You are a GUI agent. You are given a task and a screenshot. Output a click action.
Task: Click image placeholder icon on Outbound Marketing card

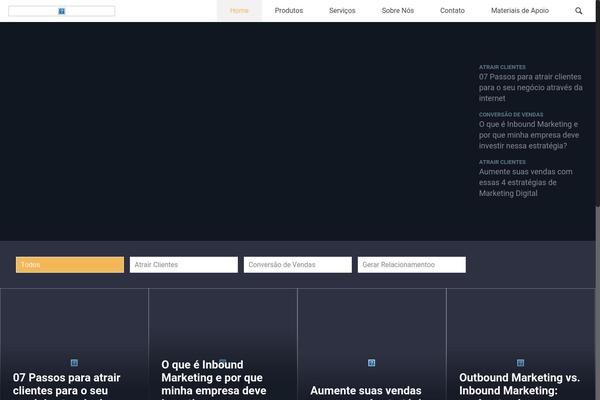pos(520,362)
